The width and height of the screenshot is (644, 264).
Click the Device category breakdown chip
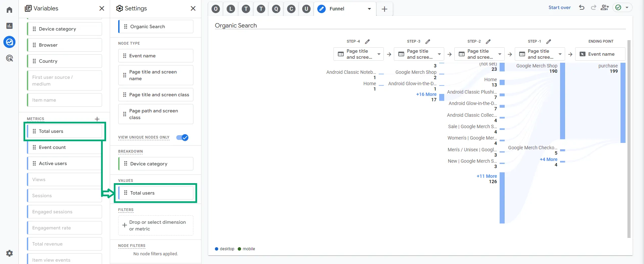(x=156, y=164)
